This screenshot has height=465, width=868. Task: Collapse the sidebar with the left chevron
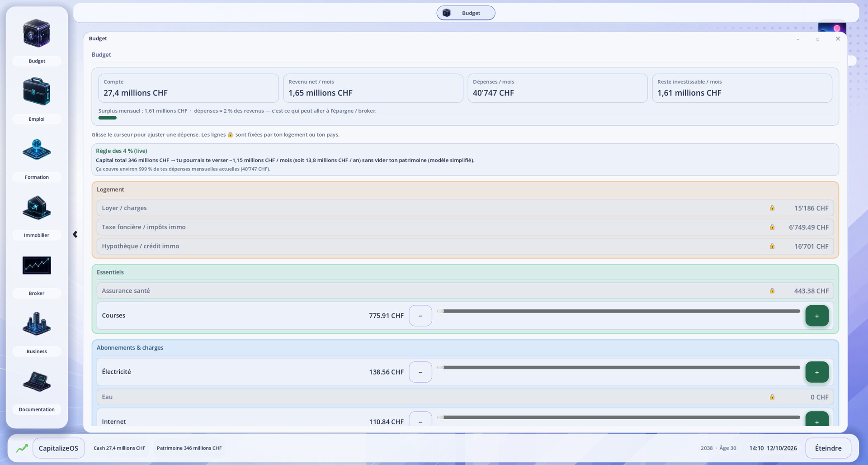coord(75,234)
